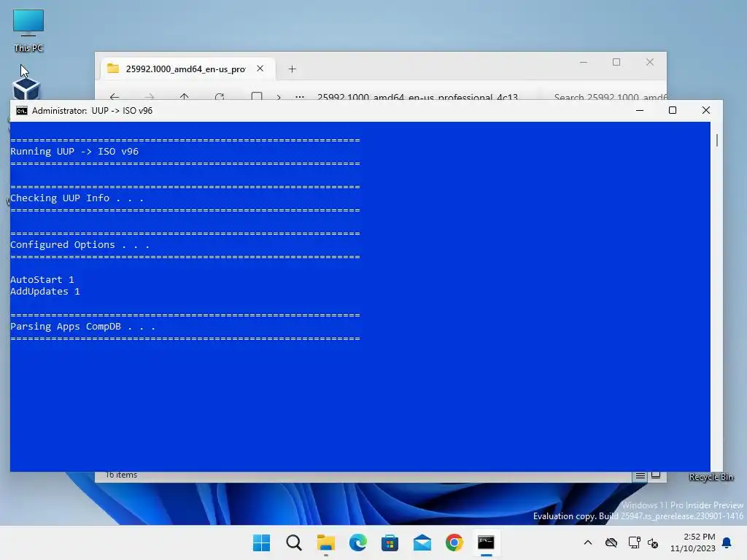
Task: Open This PC desktop icon
Action: pyautogui.click(x=28, y=31)
